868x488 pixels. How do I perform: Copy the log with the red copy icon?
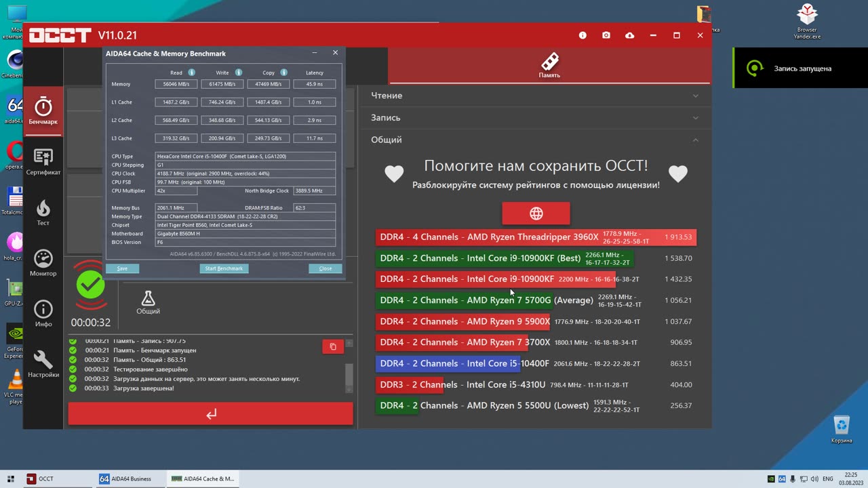pyautogui.click(x=333, y=346)
